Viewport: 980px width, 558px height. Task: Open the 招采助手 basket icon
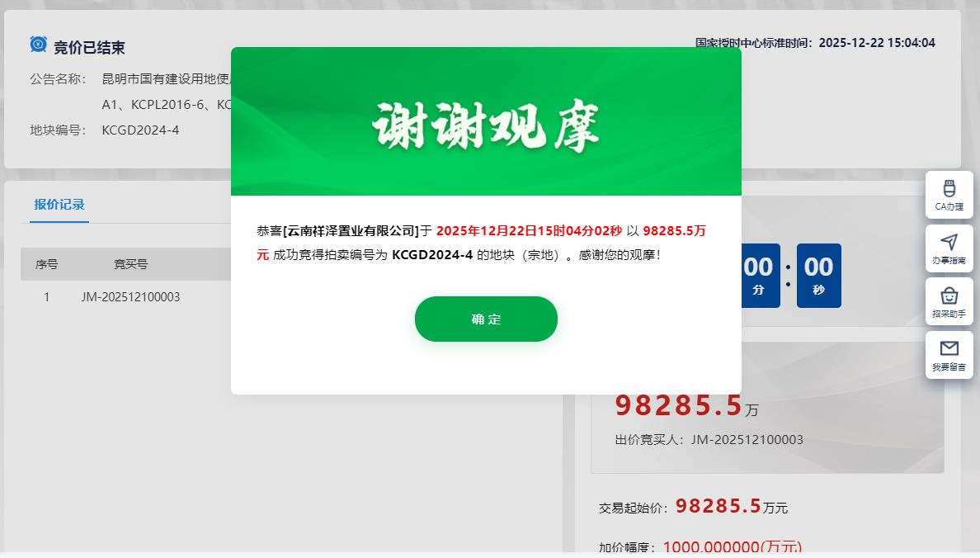(x=949, y=301)
